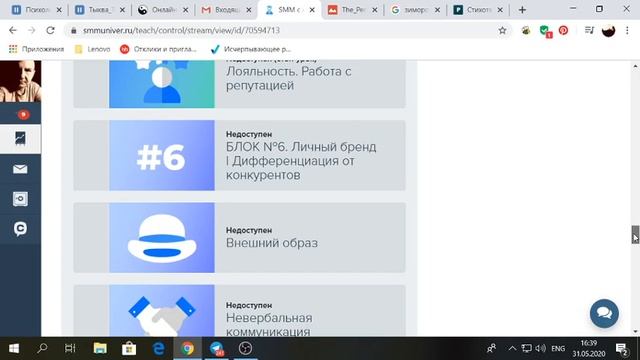Open the clock and date 16:39
Viewport: 640px width, 360px height.
[589, 349]
